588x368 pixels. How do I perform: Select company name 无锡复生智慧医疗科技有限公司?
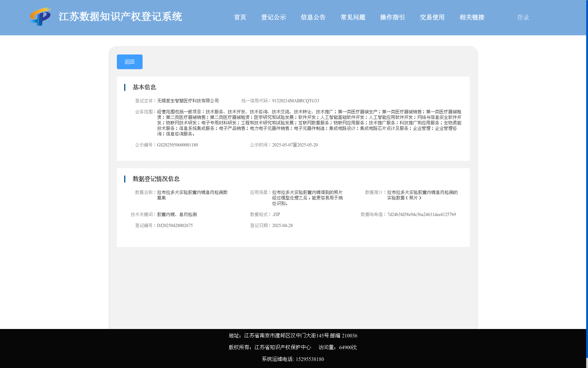coord(188,101)
